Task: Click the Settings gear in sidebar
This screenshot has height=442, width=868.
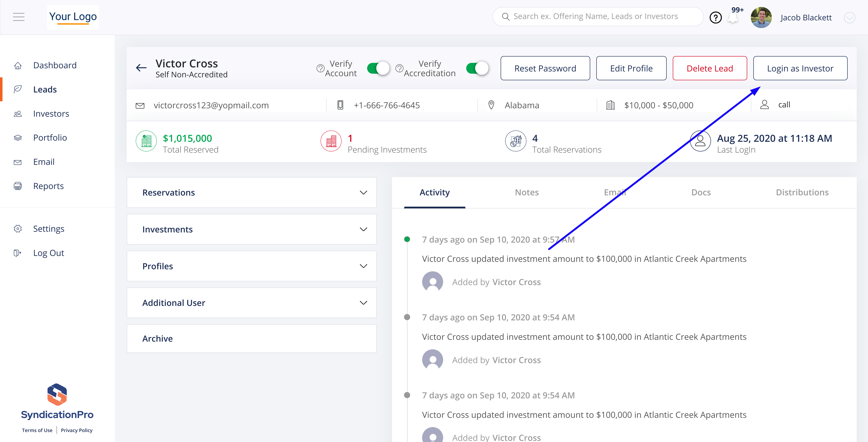Action: click(18, 229)
